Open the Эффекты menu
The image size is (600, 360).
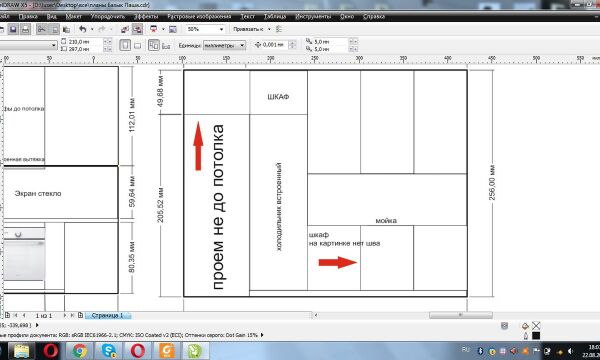(146, 16)
